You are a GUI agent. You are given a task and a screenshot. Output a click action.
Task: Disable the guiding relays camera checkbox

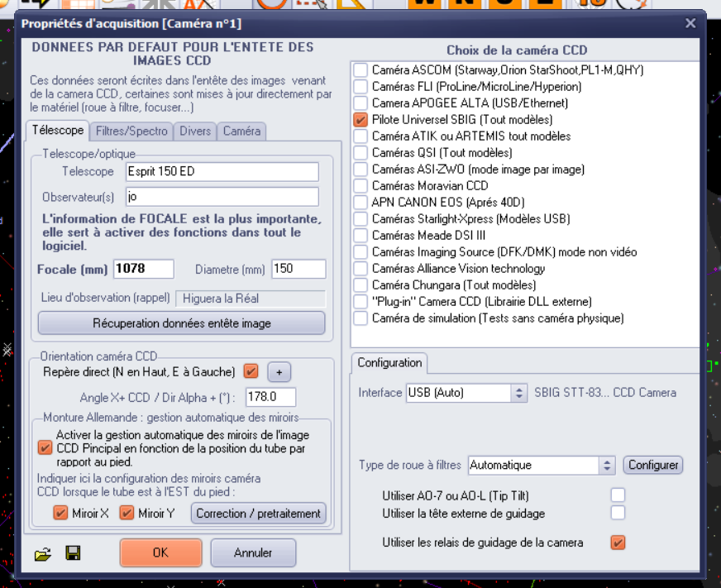pyautogui.click(x=618, y=543)
